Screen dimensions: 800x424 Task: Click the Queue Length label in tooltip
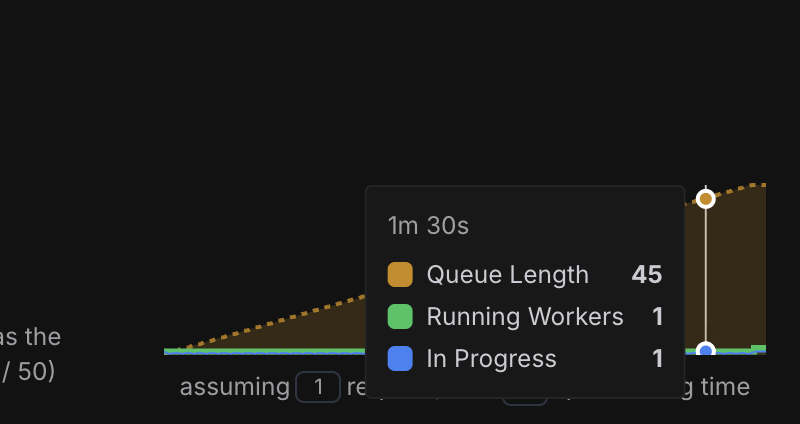click(507, 275)
